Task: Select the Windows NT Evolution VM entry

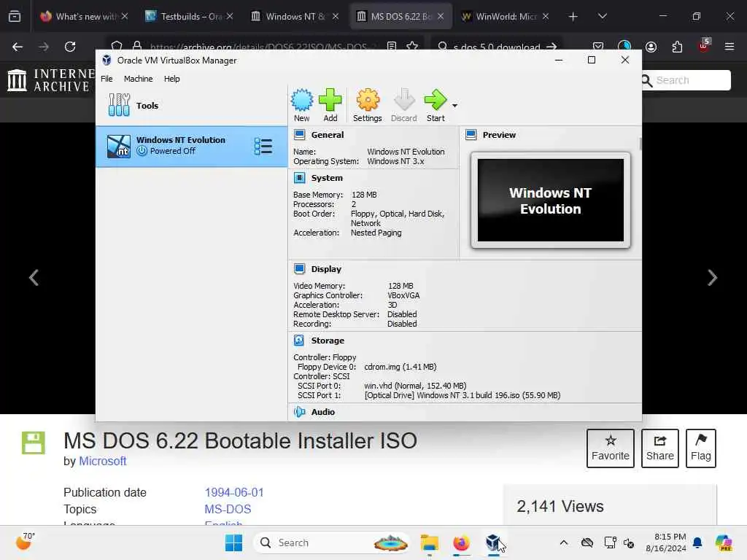Action: tap(192, 146)
